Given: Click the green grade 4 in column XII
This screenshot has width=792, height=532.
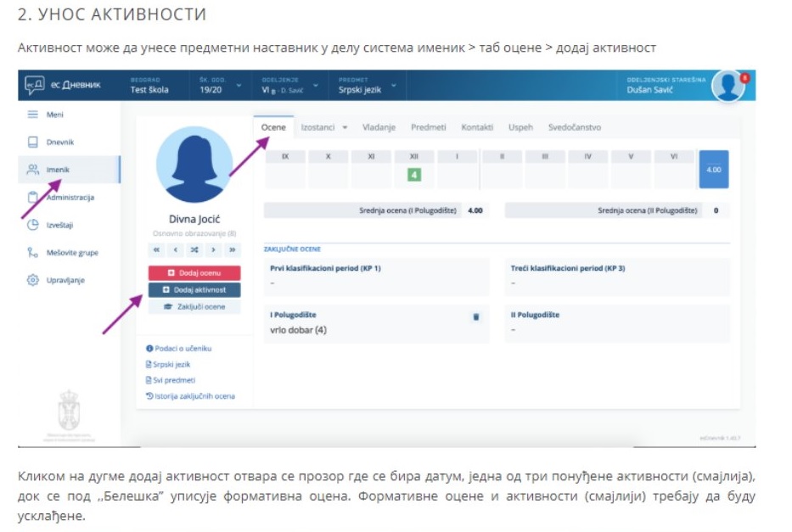Looking at the screenshot, I should (x=414, y=175).
